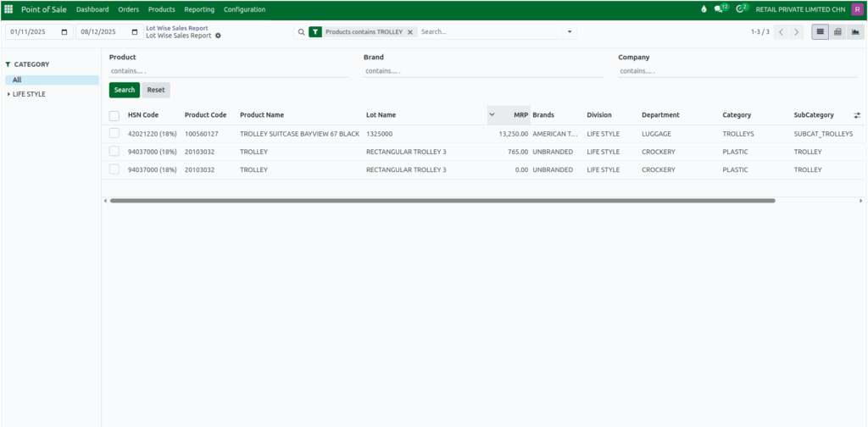The image size is (868, 427).
Task: Open calendar picker for start date 01/11/2025
Action: pyautogui.click(x=64, y=32)
